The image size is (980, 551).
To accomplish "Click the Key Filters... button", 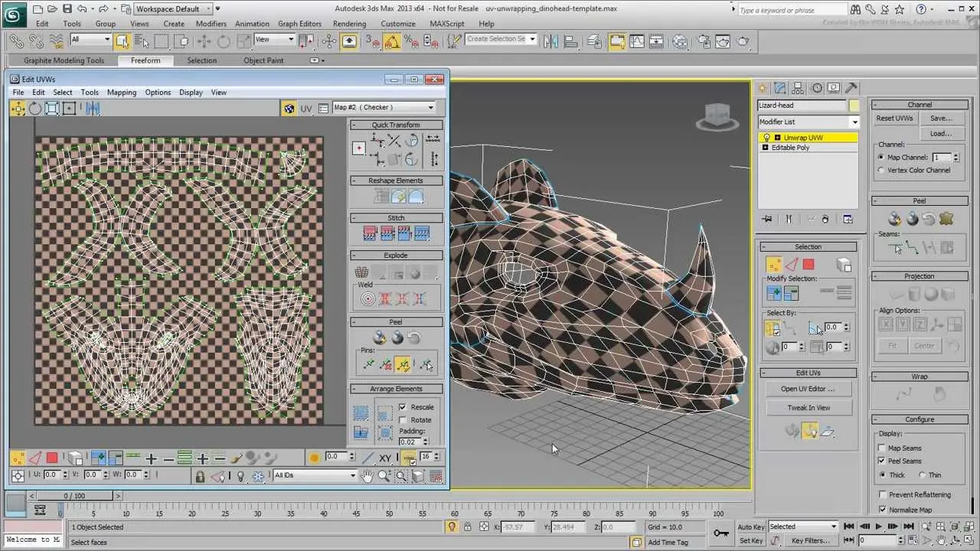I will click(811, 540).
